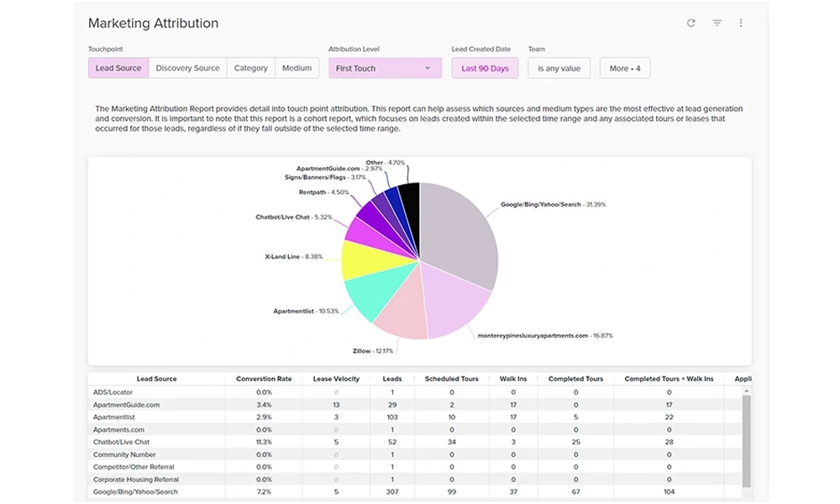Screen dimensions: 840x504
Task: Sort by the Conversion Rate column header
Action: coord(264,379)
